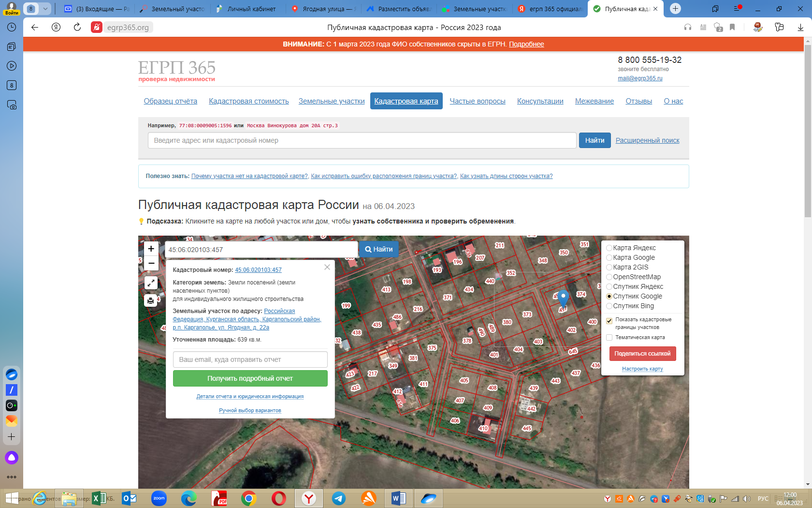Print the map using printer icon

pyautogui.click(x=151, y=300)
